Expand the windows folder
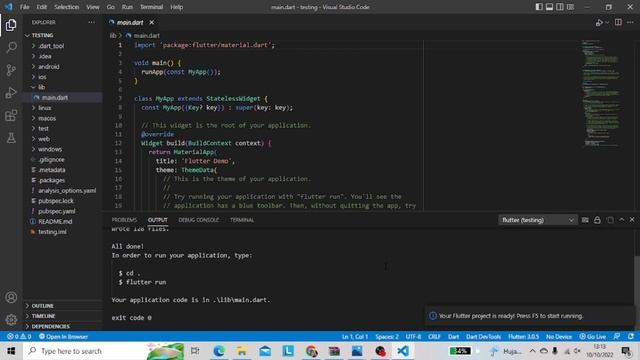This screenshot has height=360, width=640. pyautogui.click(x=62, y=149)
